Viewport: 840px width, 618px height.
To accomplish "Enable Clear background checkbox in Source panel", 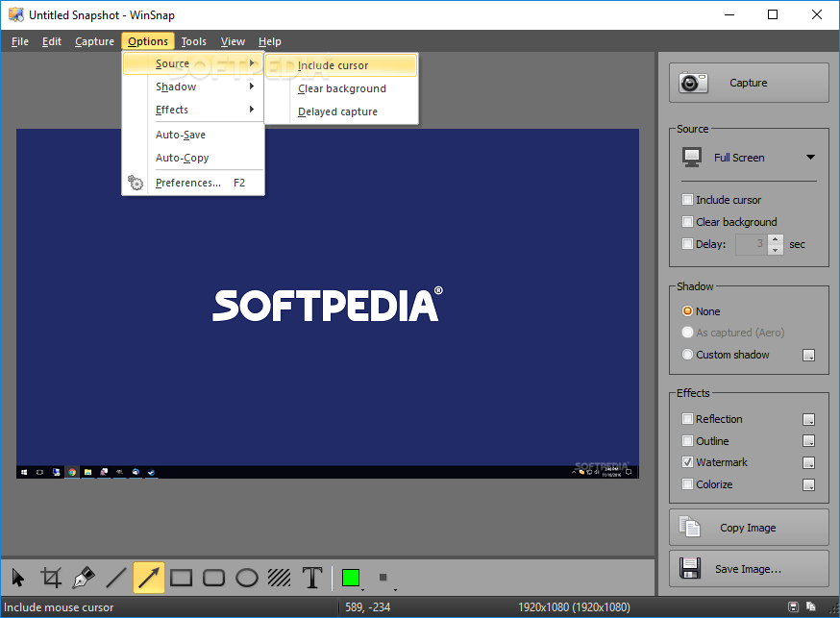I will [x=687, y=222].
